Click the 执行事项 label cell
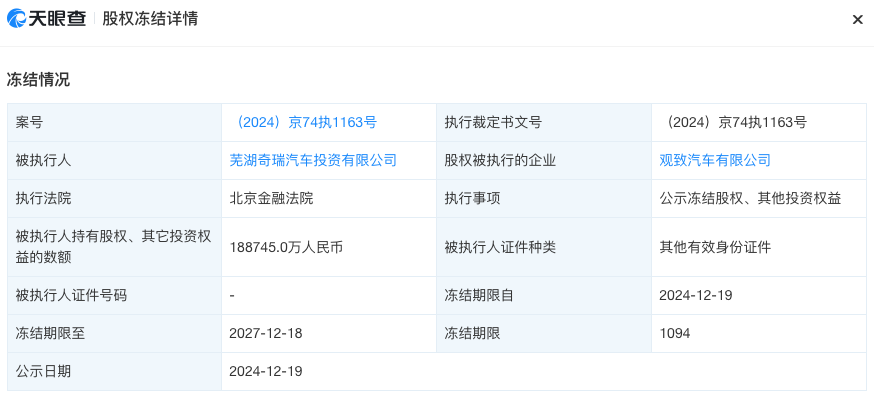 (543, 198)
